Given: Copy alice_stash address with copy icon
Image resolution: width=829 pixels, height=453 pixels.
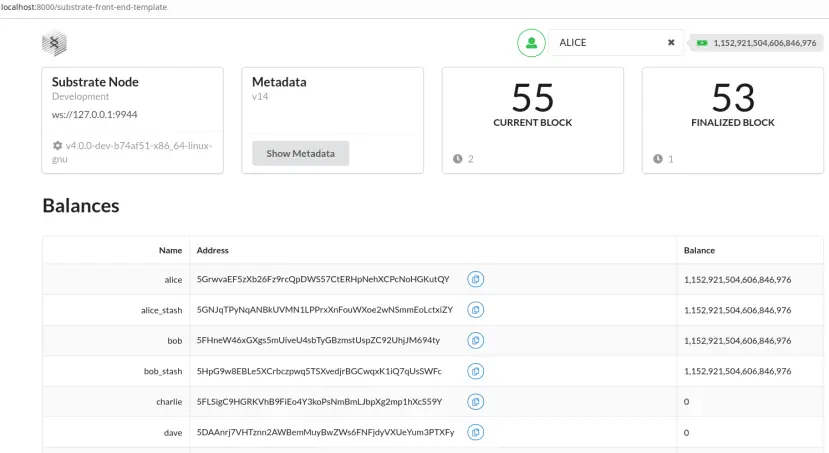Looking at the screenshot, I should (x=475, y=310).
